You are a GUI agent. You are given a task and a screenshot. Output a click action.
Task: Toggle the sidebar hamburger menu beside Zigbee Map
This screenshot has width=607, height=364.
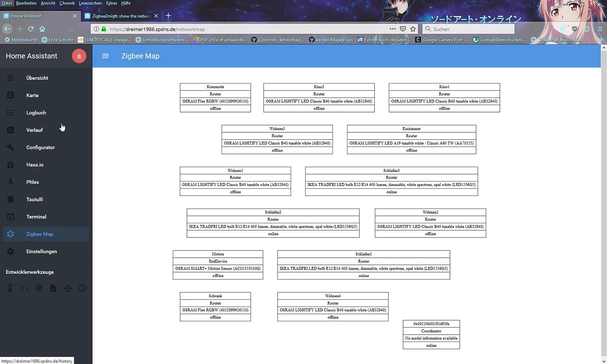[x=106, y=56]
